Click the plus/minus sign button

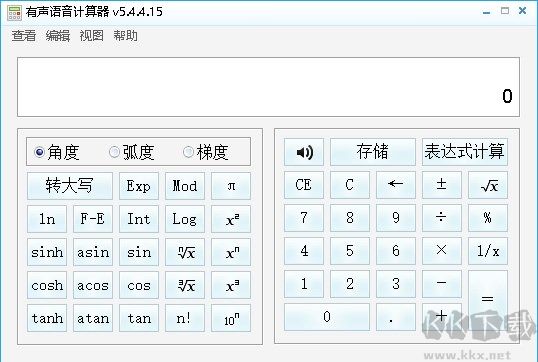[442, 185]
